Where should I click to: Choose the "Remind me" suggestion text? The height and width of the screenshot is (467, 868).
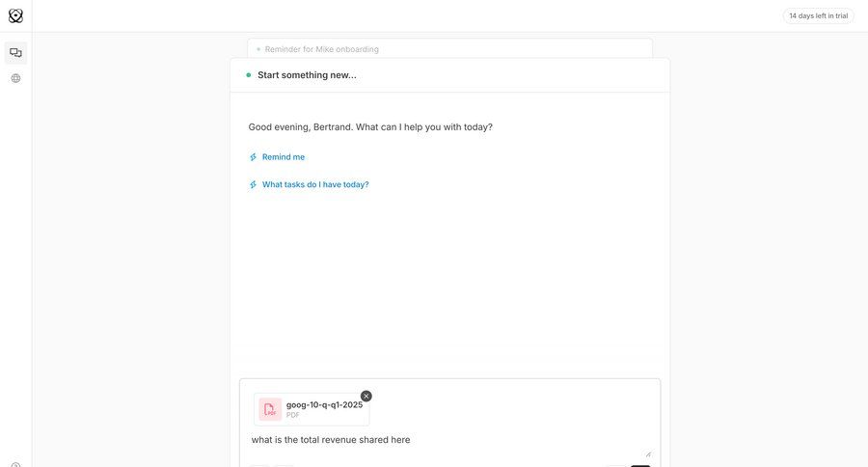[284, 157]
